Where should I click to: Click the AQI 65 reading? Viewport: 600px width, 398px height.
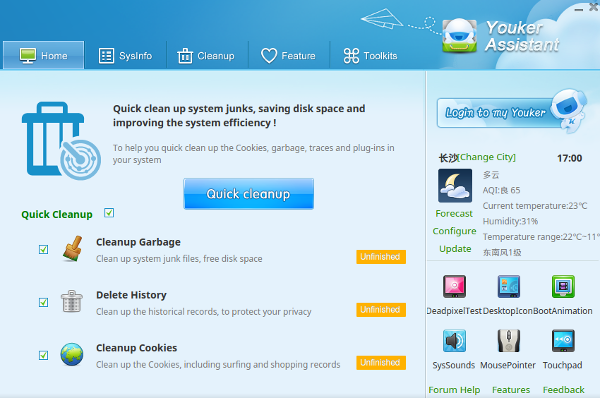coord(501,190)
